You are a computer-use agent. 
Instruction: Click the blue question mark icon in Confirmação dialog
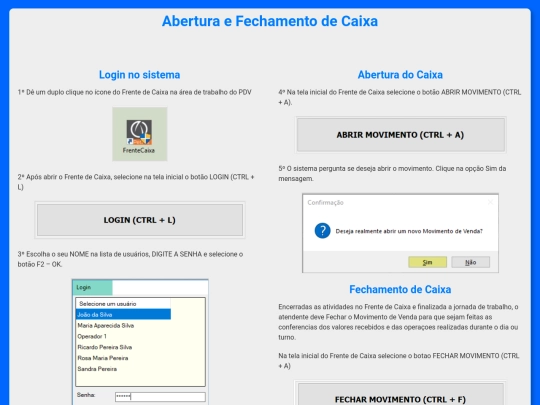[x=322, y=231]
